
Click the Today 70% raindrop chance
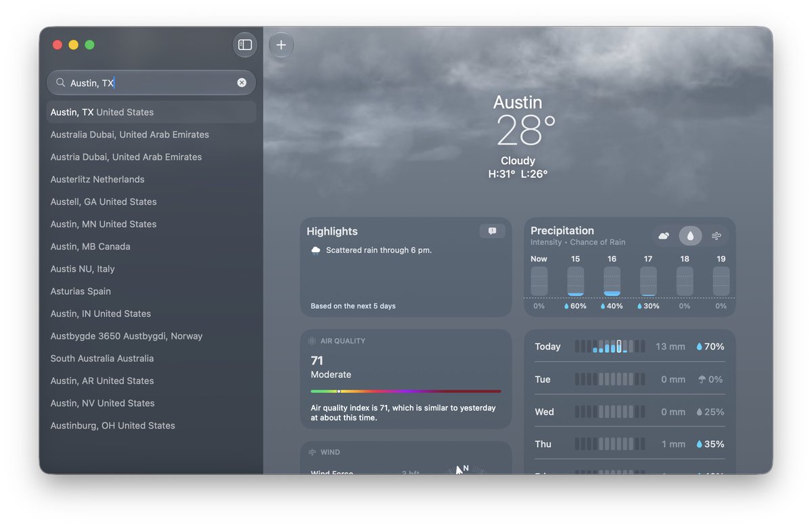click(710, 346)
